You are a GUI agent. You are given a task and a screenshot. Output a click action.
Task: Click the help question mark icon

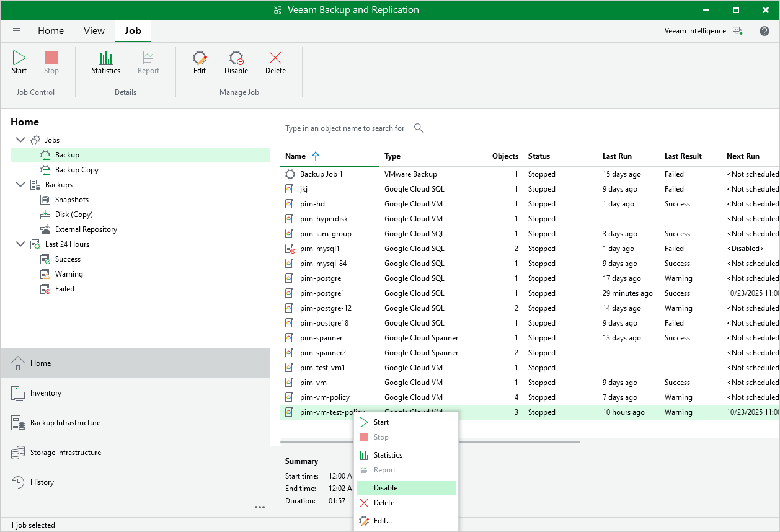pyautogui.click(x=764, y=31)
